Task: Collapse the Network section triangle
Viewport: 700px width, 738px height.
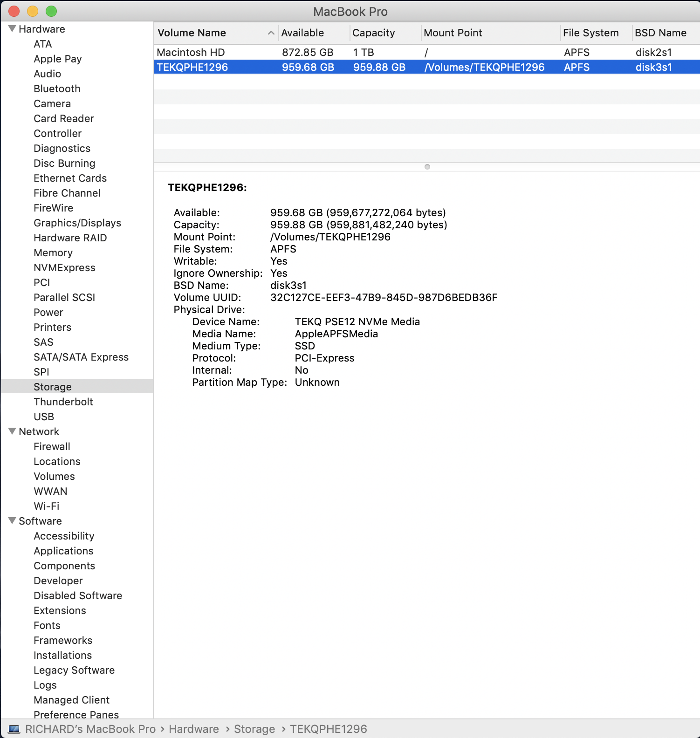Action: pos(13,431)
